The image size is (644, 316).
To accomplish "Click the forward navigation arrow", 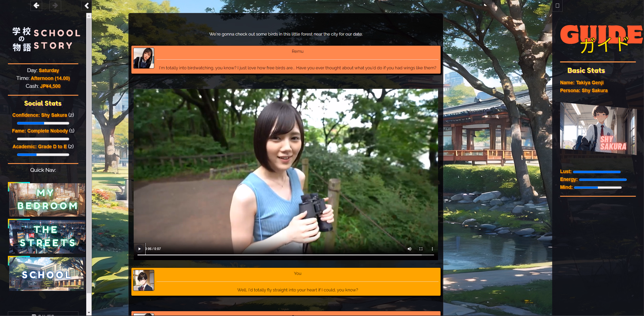I will [55, 6].
